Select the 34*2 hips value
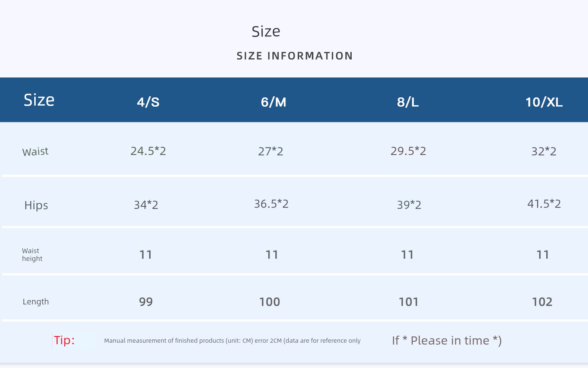The height and width of the screenshot is (368, 588). (x=146, y=205)
